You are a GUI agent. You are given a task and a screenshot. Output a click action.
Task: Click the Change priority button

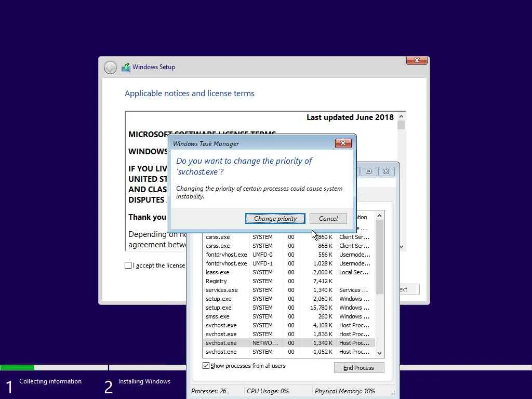tap(275, 219)
